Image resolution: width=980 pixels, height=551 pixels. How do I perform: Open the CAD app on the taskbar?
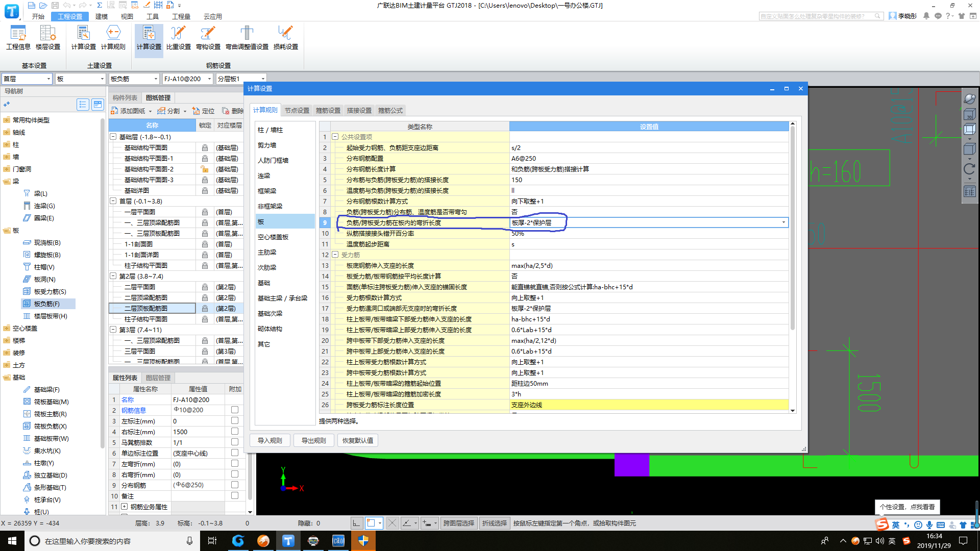(338, 541)
